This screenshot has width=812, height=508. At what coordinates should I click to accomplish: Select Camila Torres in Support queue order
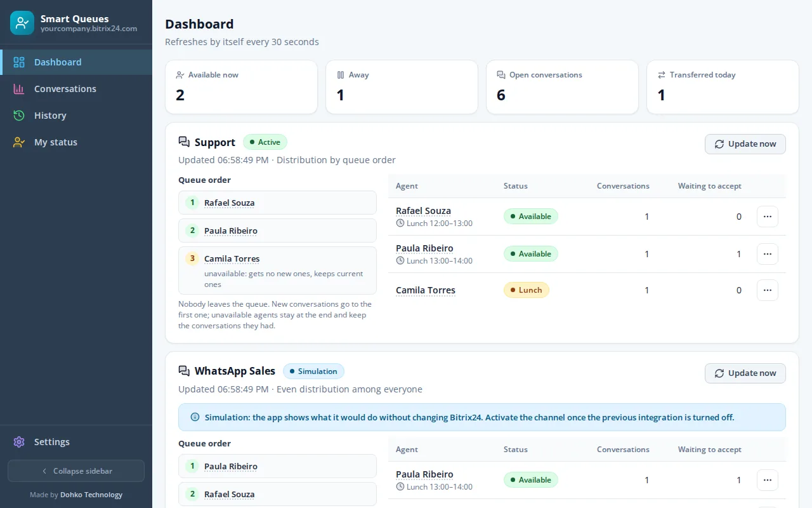coord(277,271)
